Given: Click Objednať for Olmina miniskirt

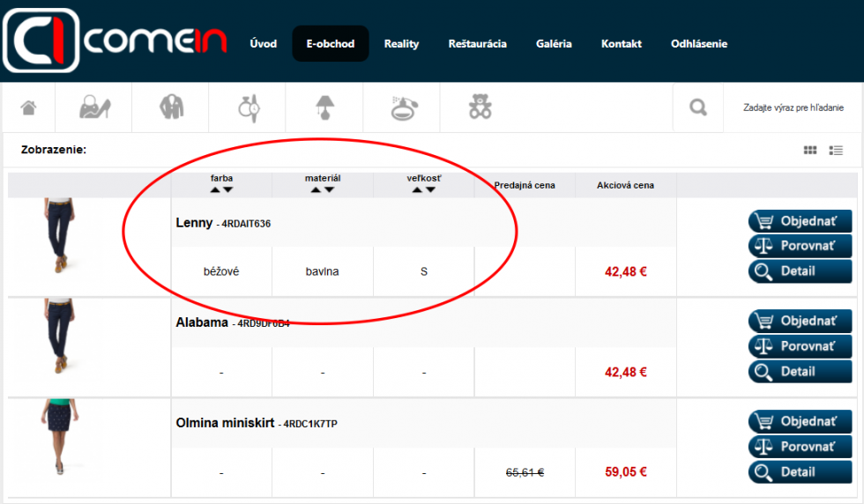Looking at the screenshot, I should [x=800, y=421].
